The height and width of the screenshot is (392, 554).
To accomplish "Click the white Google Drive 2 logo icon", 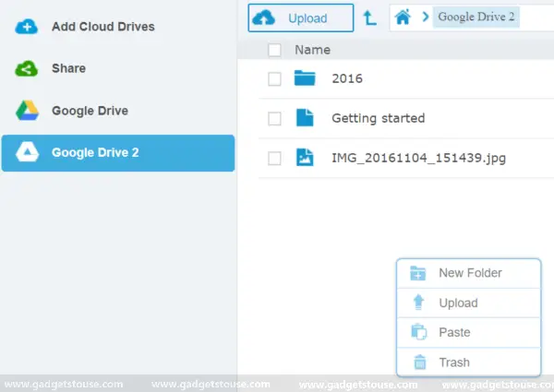I will point(27,152).
